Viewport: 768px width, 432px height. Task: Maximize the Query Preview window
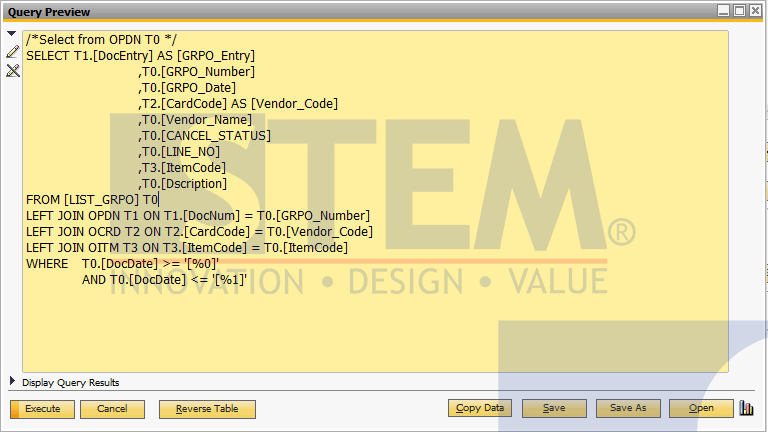pyautogui.click(x=740, y=11)
